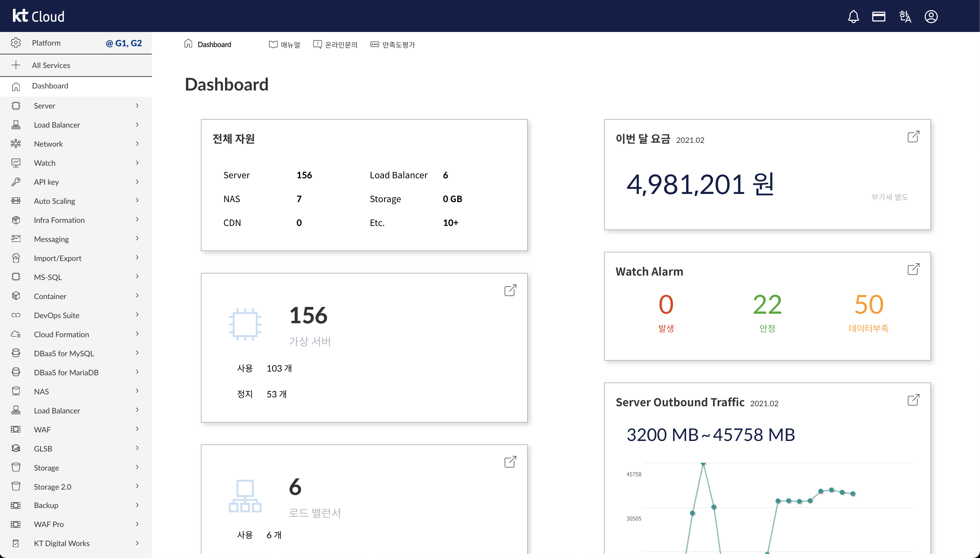The height and width of the screenshot is (558, 980).
Task: Open All Services menu item
Action: pyautogui.click(x=51, y=65)
